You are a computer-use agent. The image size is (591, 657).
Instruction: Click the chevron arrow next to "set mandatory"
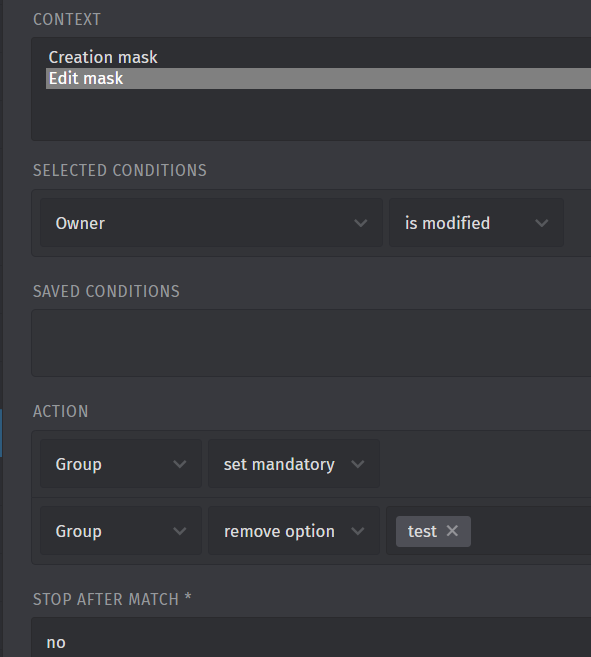[358, 464]
